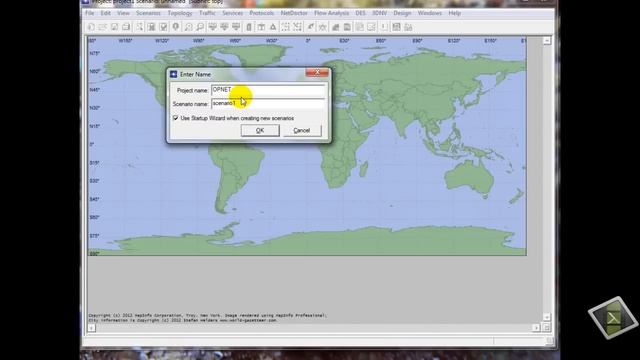The height and width of the screenshot is (360, 640).
Task: Open the Traffic menu
Action: point(207,13)
